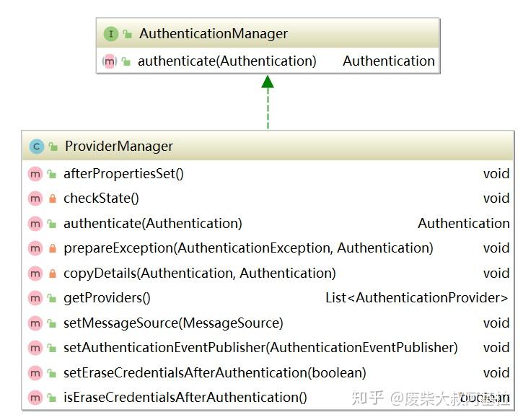
Task: Select the getProviders() method name
Action: click(107, 298)
